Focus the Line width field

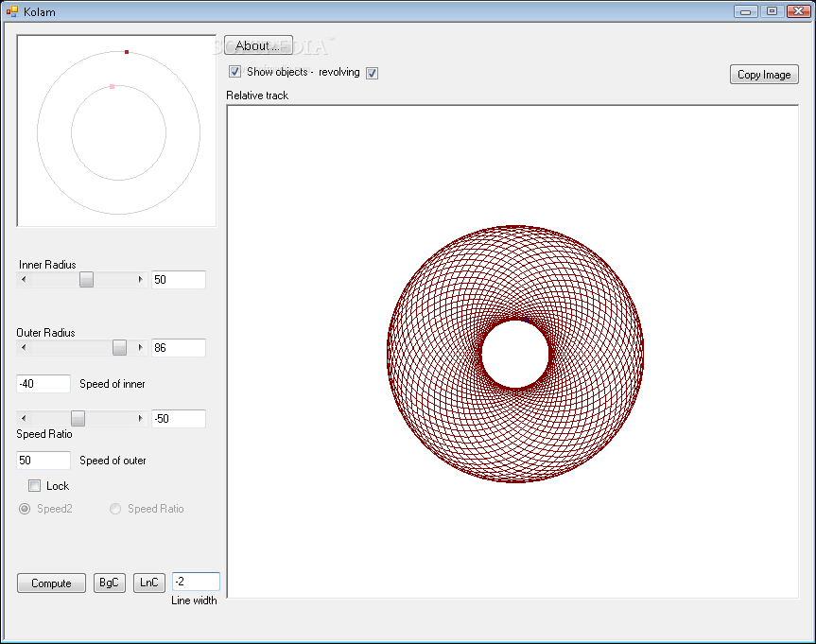pos(196,582)
